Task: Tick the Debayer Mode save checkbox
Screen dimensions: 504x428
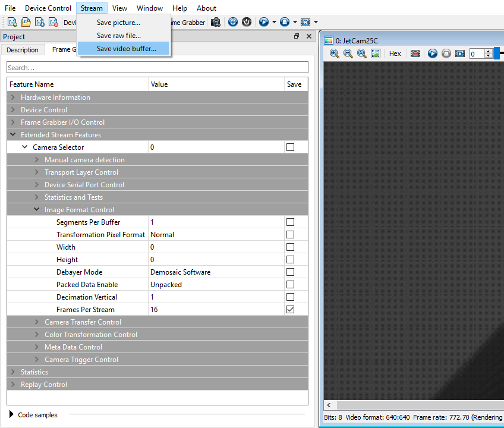Action: coord(290,272)
